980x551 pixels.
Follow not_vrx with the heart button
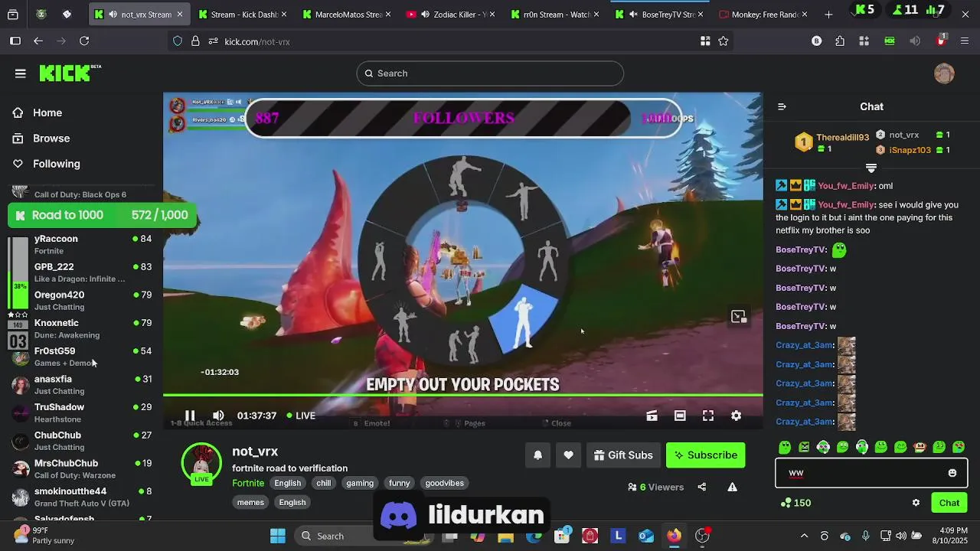pyautogui.click(x=568, y=455)
